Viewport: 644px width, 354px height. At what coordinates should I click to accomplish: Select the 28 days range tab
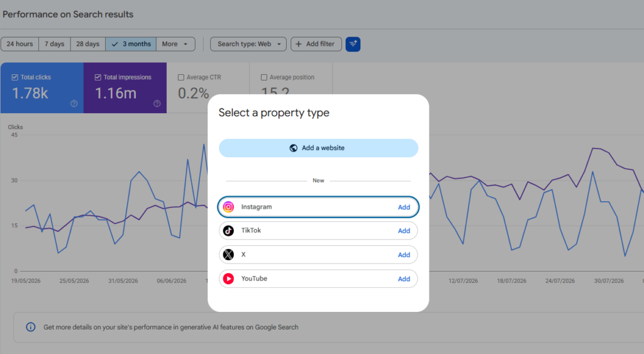(88, 44)
